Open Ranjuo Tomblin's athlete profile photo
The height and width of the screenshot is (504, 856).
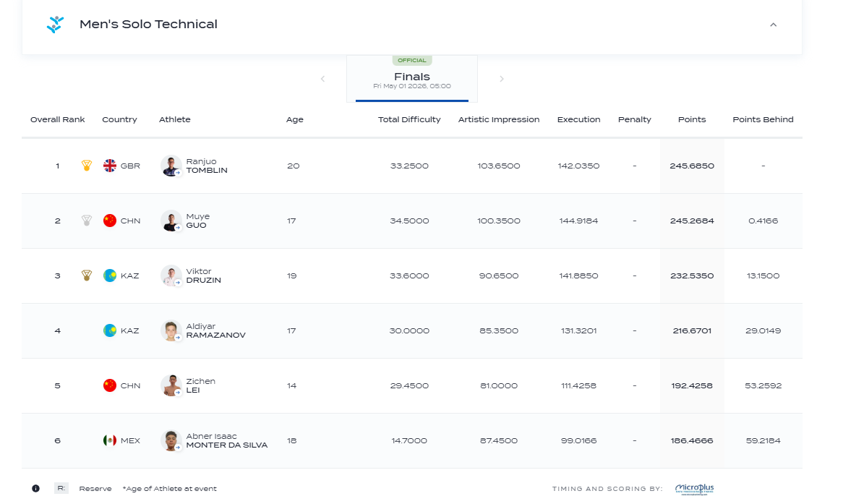[171, 166]
